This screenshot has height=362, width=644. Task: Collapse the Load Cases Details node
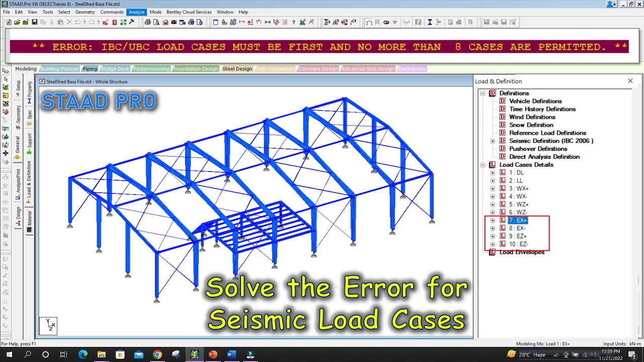(x=482, y=164)
